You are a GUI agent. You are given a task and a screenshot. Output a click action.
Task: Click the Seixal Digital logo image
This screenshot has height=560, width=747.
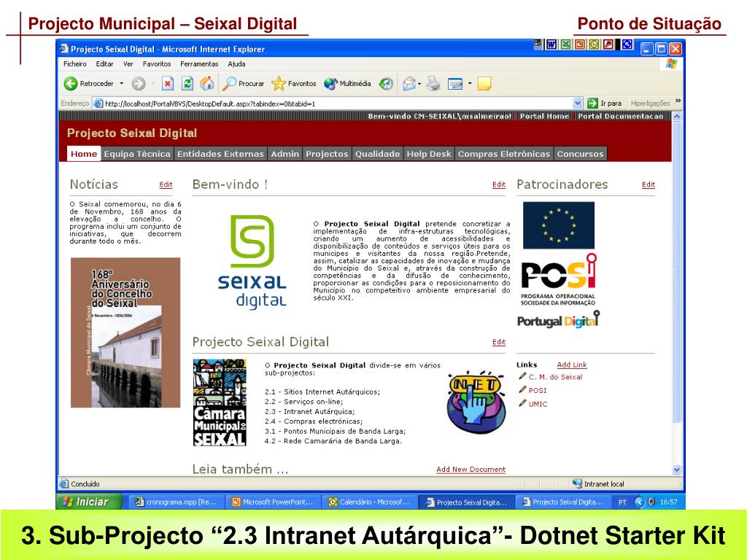252,262
